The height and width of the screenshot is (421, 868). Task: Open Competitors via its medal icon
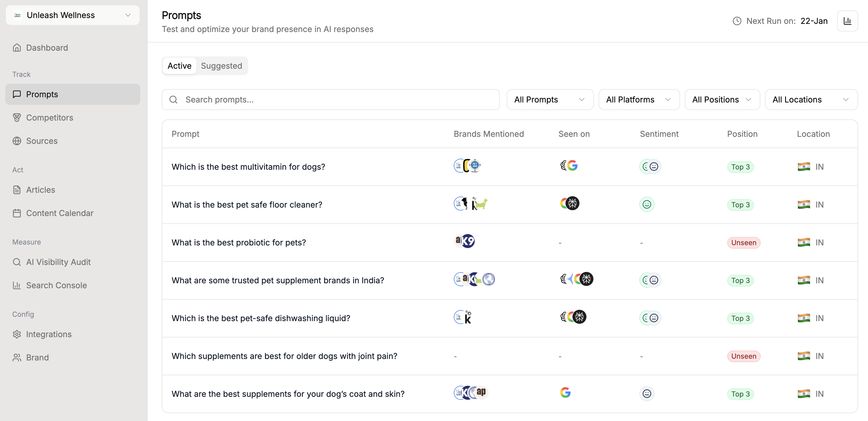click(17, 117)
